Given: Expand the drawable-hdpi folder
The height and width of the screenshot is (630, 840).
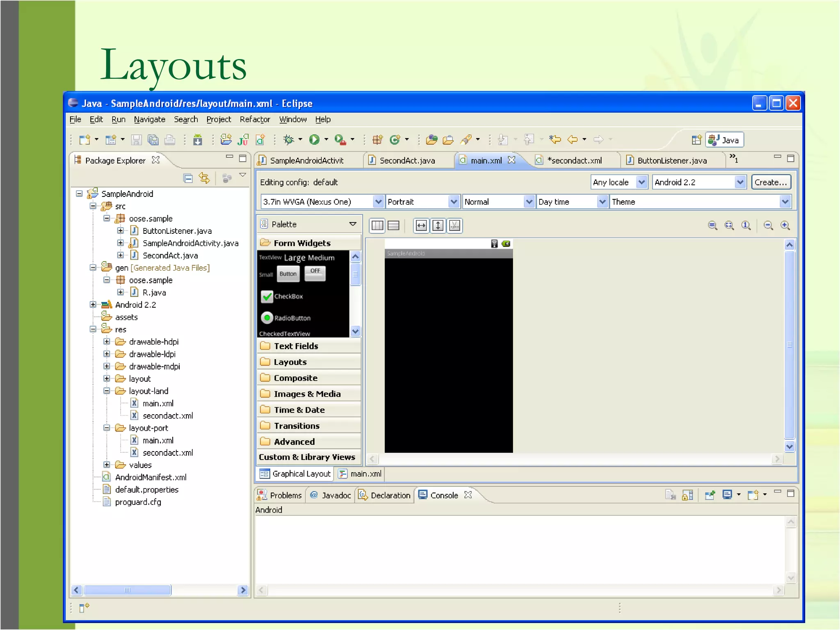Looking at the screenshot, I should point(107,342).
